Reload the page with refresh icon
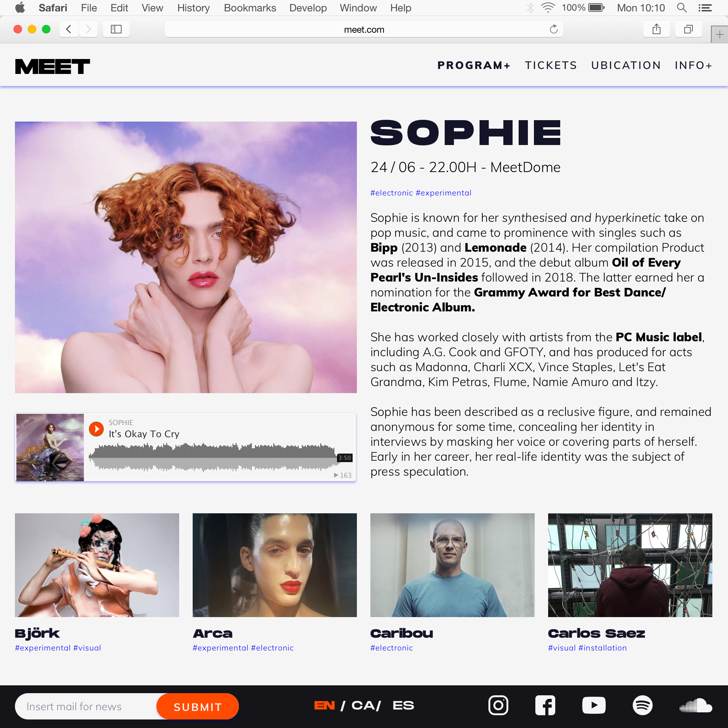Viewport: 728px width, 728px height. (x=553, y=29)
